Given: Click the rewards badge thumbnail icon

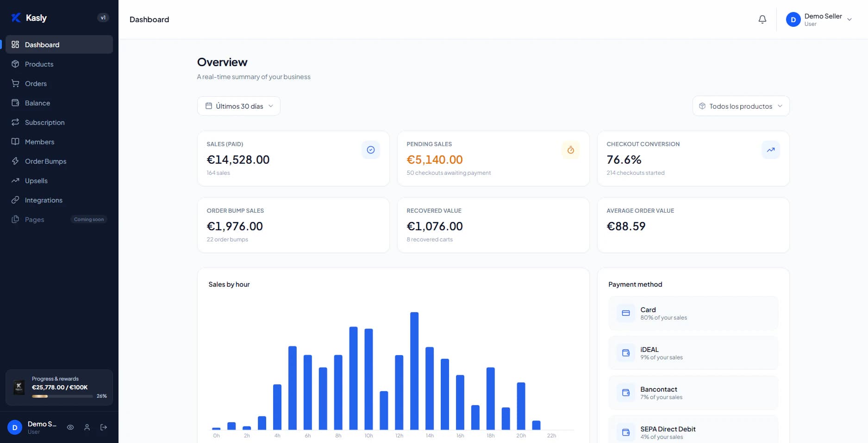Looking at the screenshot, I should pos(19,387).
